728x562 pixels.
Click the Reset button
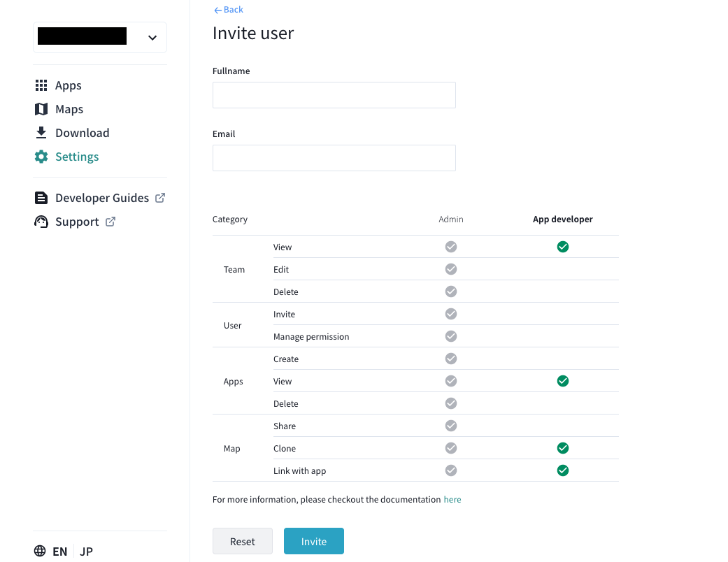(243, 541)
